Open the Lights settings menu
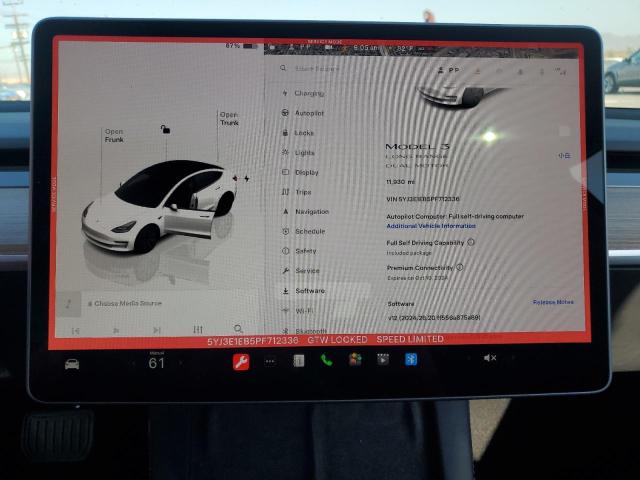The image size is (640, 480). pos(298,153)
